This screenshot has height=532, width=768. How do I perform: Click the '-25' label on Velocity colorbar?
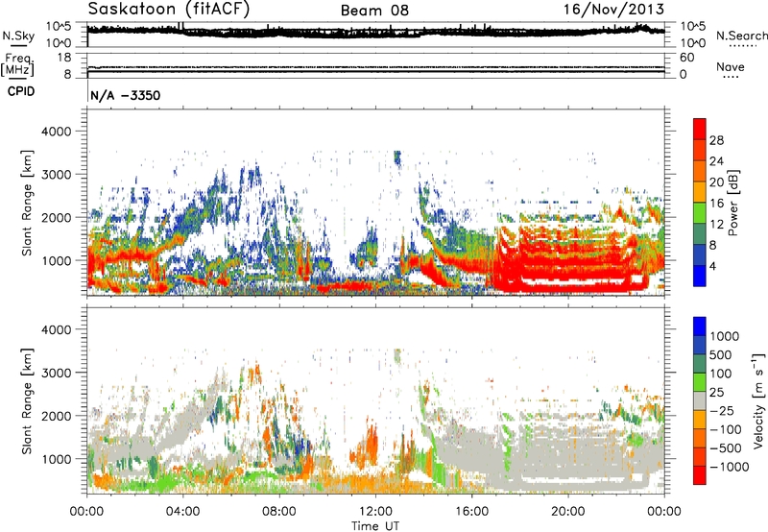[x=722, y=411]
